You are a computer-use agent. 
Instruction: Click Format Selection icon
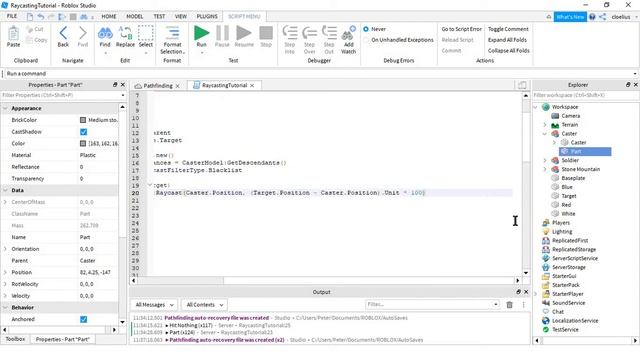coord(172,33)
